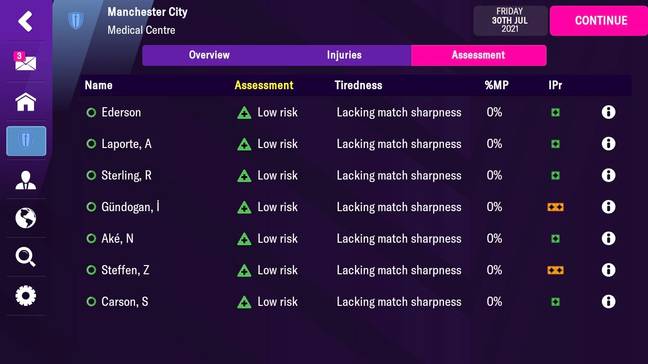This screenshot has height=364, width=648.
Task: Open the world globe icon
Action: tap(26, 218)
